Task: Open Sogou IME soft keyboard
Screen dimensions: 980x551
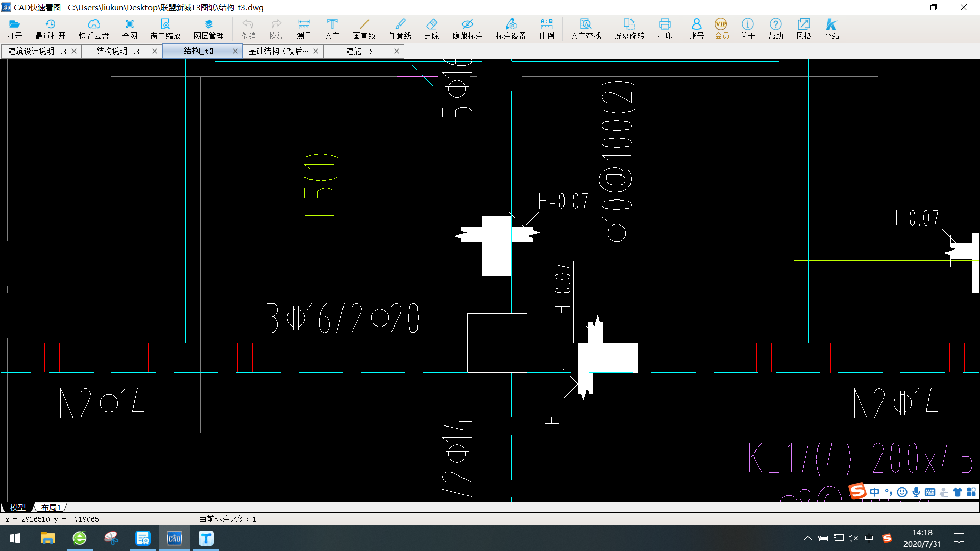Action: tap(930, 492)
